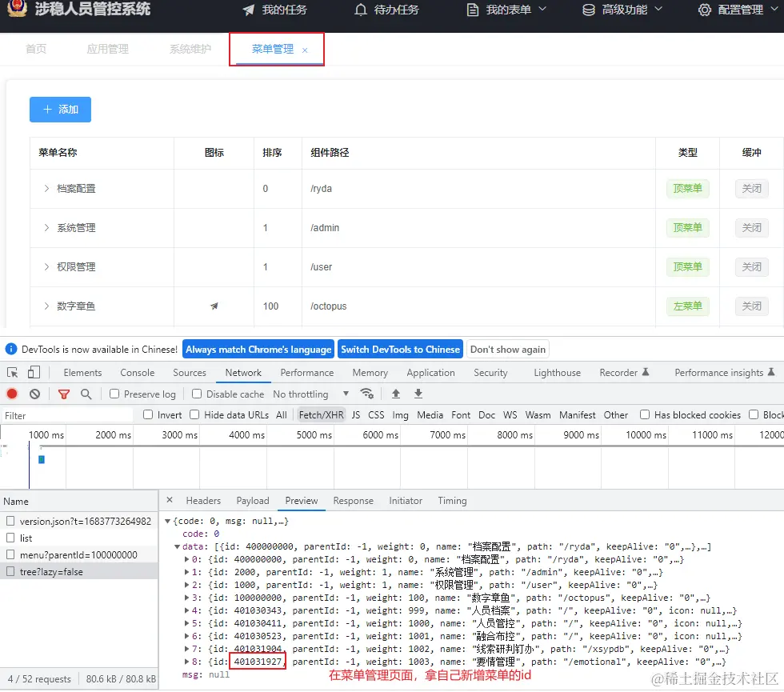Screen dimensions: 784x692
Task: Open the Headers tab
Action: pyautogui.click(x=203, y=501)
